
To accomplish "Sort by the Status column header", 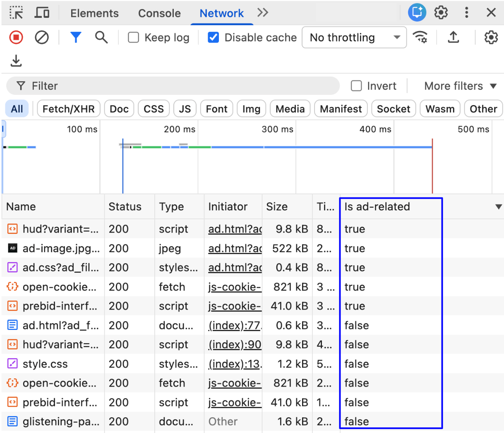I will click(x=129, y=207).
